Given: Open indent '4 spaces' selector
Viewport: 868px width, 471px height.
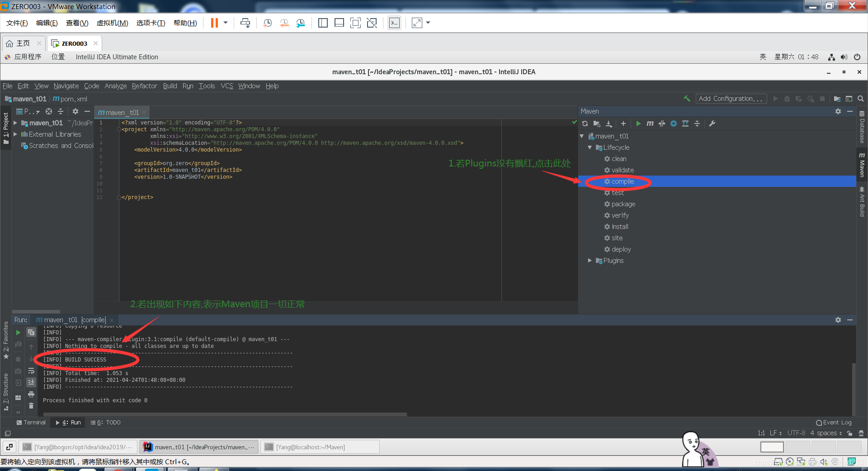Looking at the screenshot, I should pyautogui.click(x=826, y=433).
